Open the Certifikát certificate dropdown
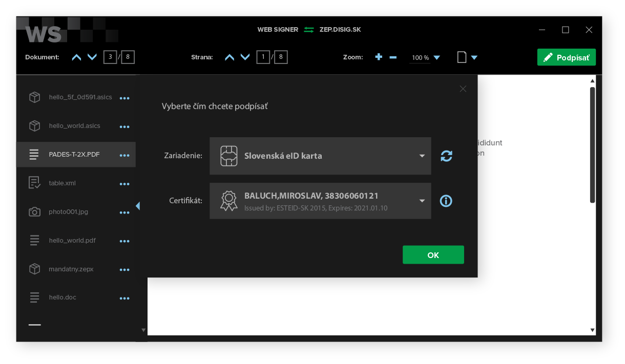The image size is (625, 364). tap(320, 201)
